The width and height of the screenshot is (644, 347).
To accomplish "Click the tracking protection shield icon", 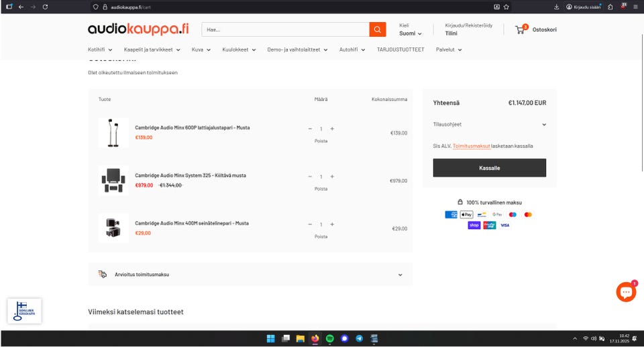I will [x=96, y=7].
